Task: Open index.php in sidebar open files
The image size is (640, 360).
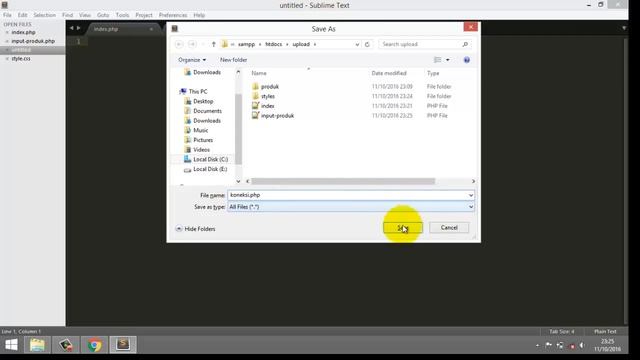Action: (23, 32)
